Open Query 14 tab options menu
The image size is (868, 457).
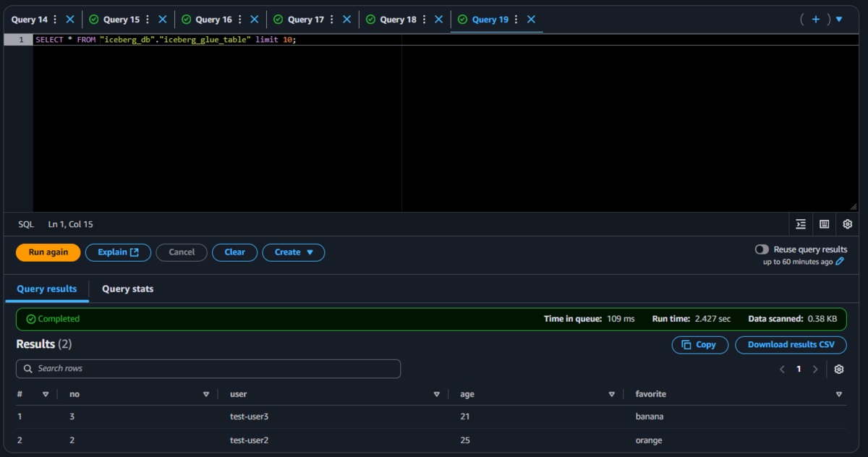[55, 20]
